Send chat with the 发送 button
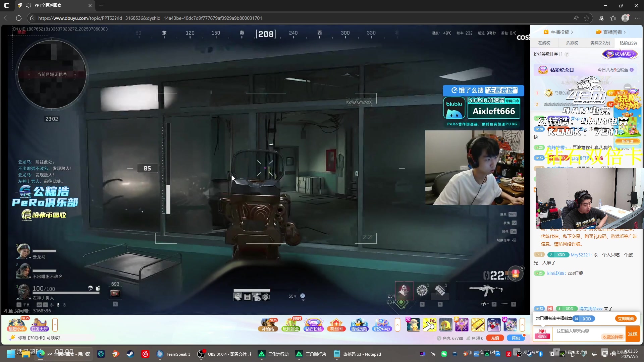The width and height of the screenshot is (644, 362). coord(633,334)
